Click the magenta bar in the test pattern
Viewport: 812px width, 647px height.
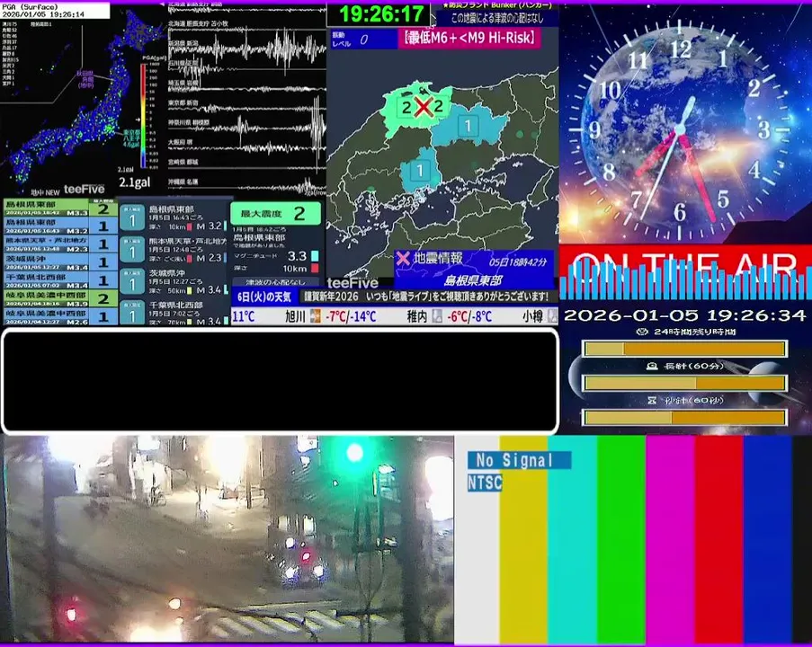670,538
